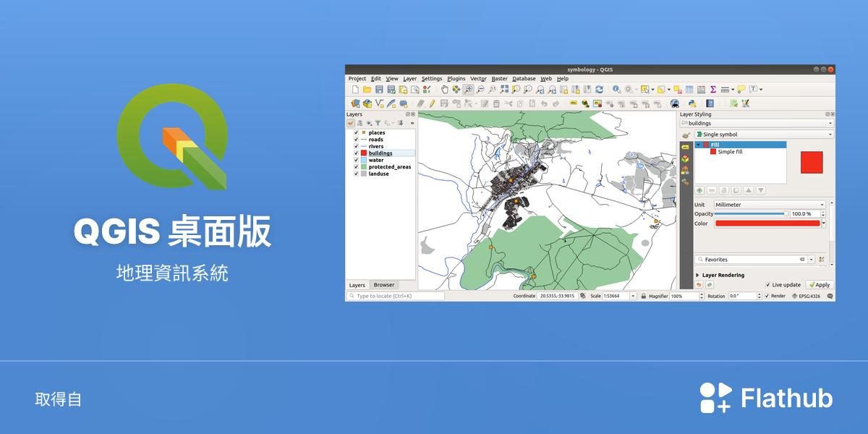Toggle the Render checkbox in status bar

click(767, 296)
